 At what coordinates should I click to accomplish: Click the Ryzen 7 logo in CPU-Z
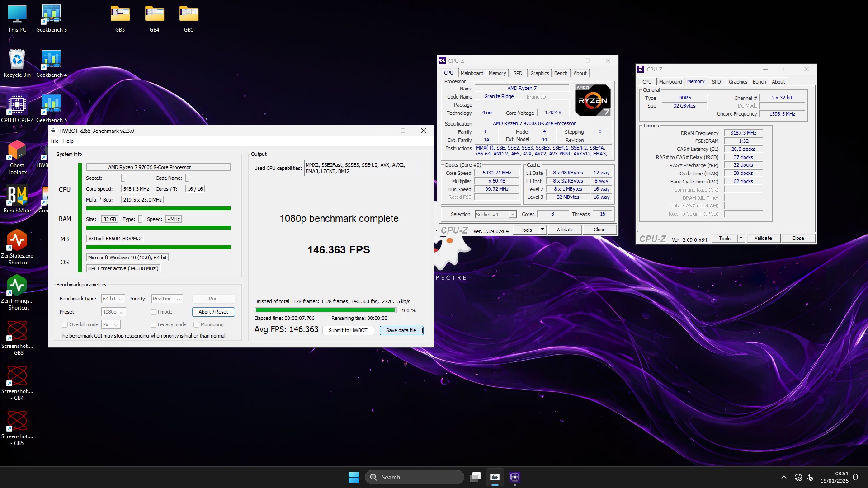593,100
